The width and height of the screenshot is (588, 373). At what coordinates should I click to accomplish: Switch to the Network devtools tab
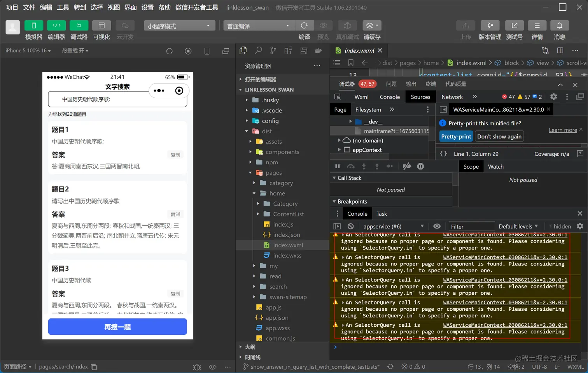452,97
